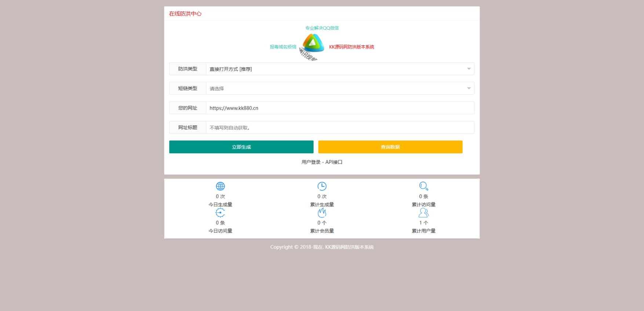Focus the 您的网址 URL input field

(340, 108)
